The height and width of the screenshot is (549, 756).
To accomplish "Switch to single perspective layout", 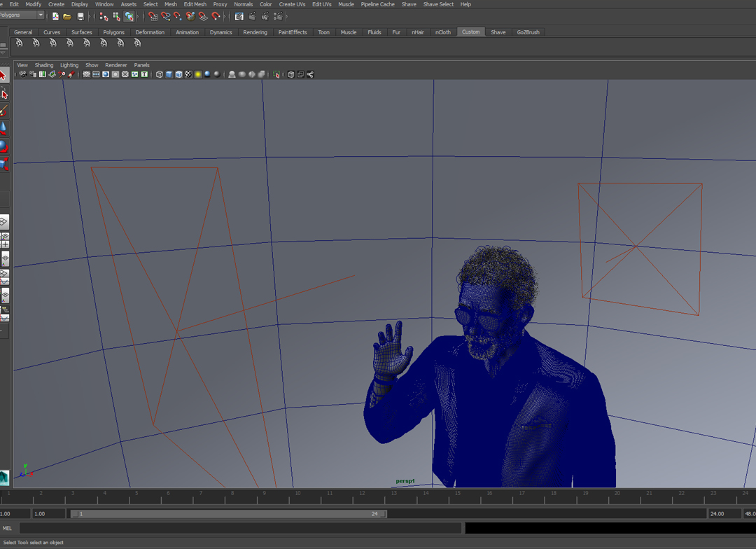I will click(x=4, y=222).
